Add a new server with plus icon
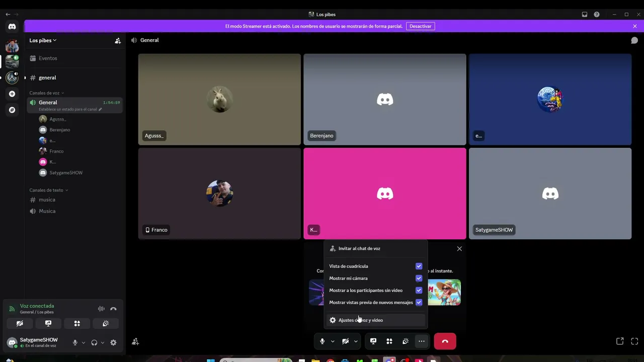Image resolution: width=644 pixels, height=362 pixels. (x=12, y=94)
